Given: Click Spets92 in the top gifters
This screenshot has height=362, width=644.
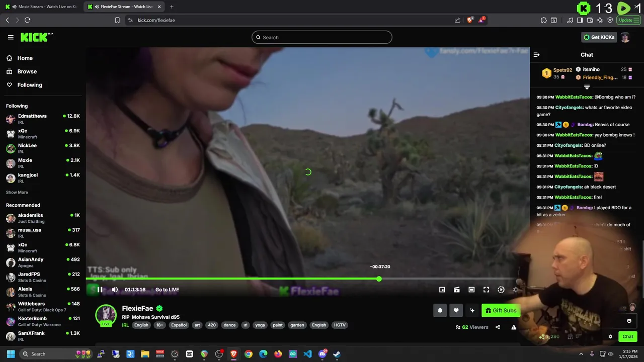Looking at the screenshot, I should (562, 70).
